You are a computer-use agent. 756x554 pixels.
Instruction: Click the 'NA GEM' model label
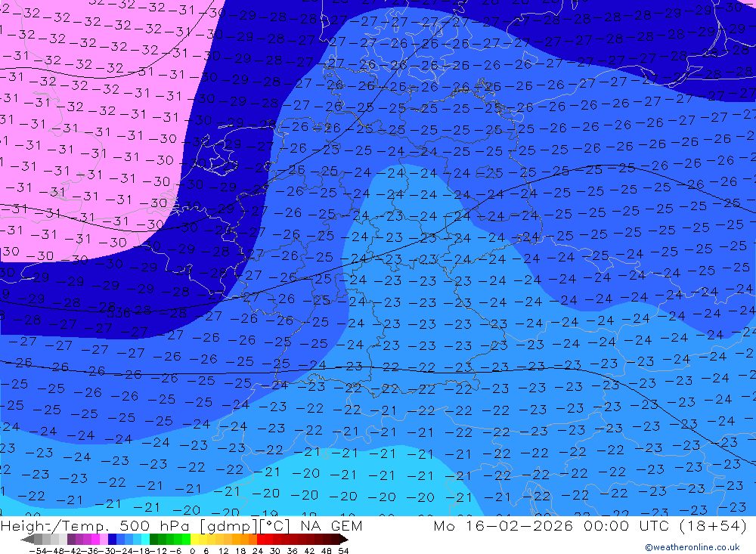[331, 525]
